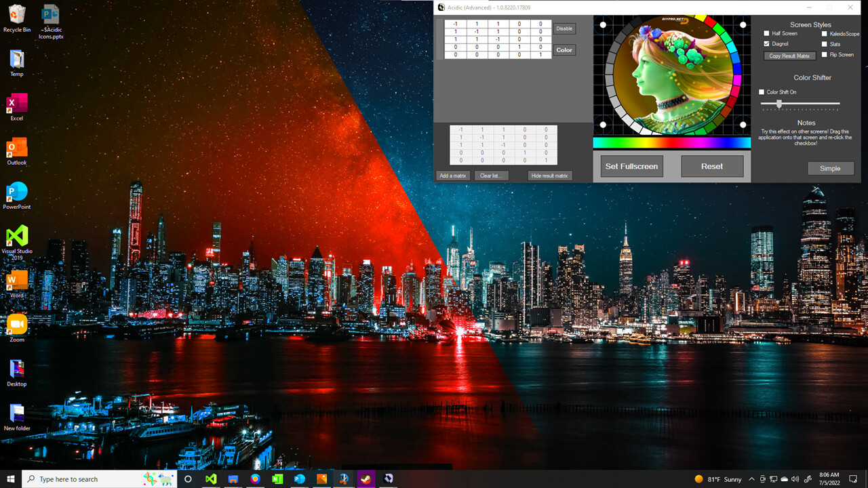Open PowerPoint desktop shortcut
Image resolution: width=868 pixels, height=488 pixels.
tap(17, 192)
